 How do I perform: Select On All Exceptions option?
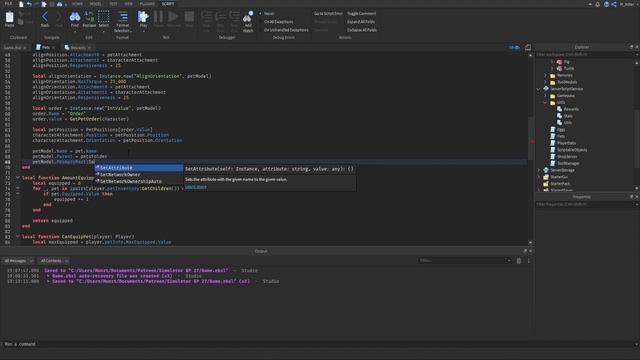click(x=278, y=22)
